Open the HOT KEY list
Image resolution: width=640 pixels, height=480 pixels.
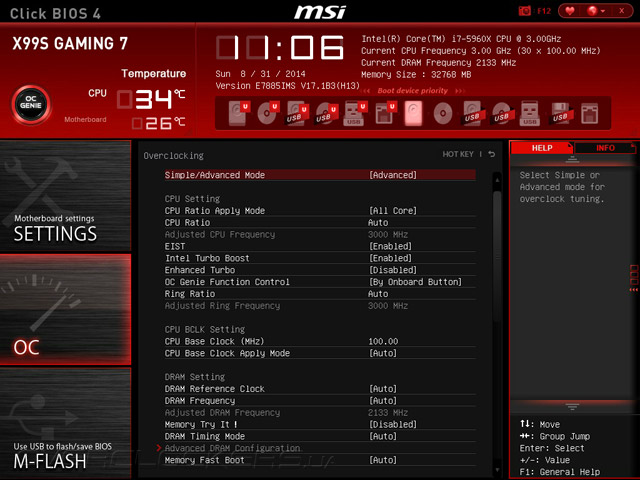click(x=458, y=154)
